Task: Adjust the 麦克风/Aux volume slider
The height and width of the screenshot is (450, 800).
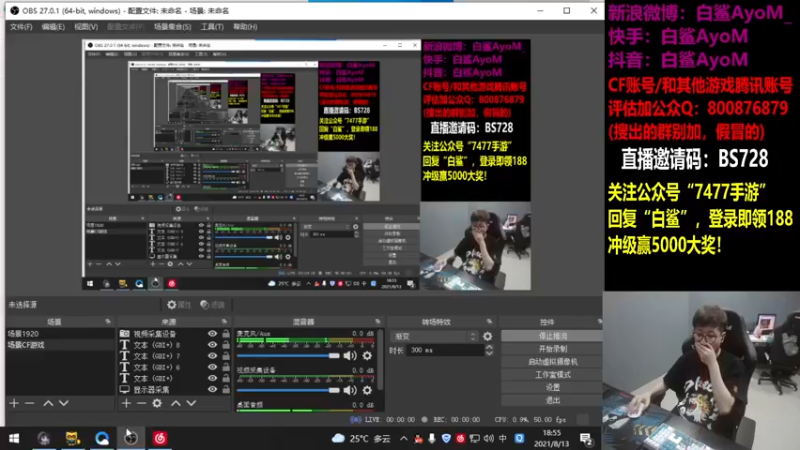Action: 288,356
